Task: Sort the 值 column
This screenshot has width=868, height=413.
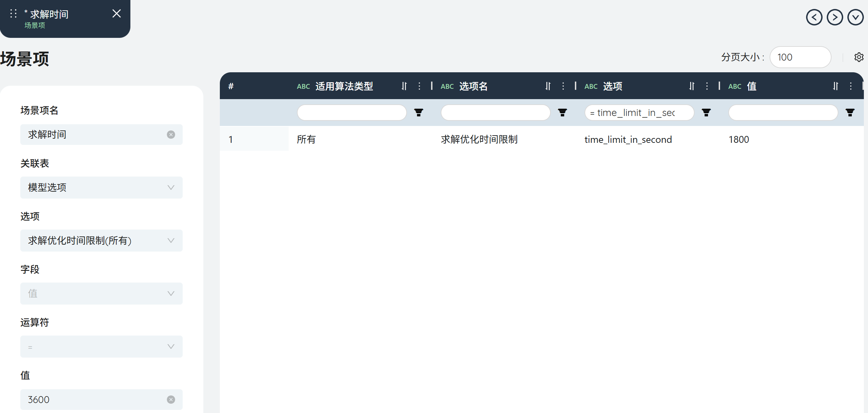Action: coord(835,86)
